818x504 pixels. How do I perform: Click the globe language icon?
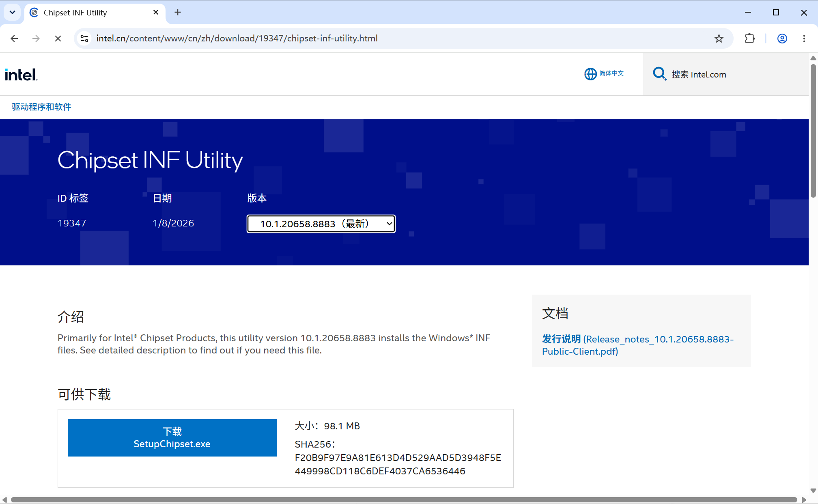590,74
